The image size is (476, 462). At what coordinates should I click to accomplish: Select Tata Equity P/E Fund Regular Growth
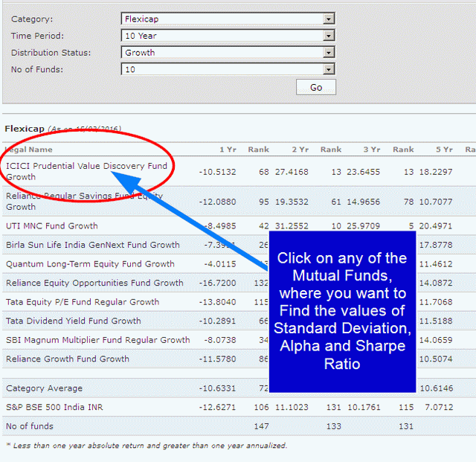(82, 302)
